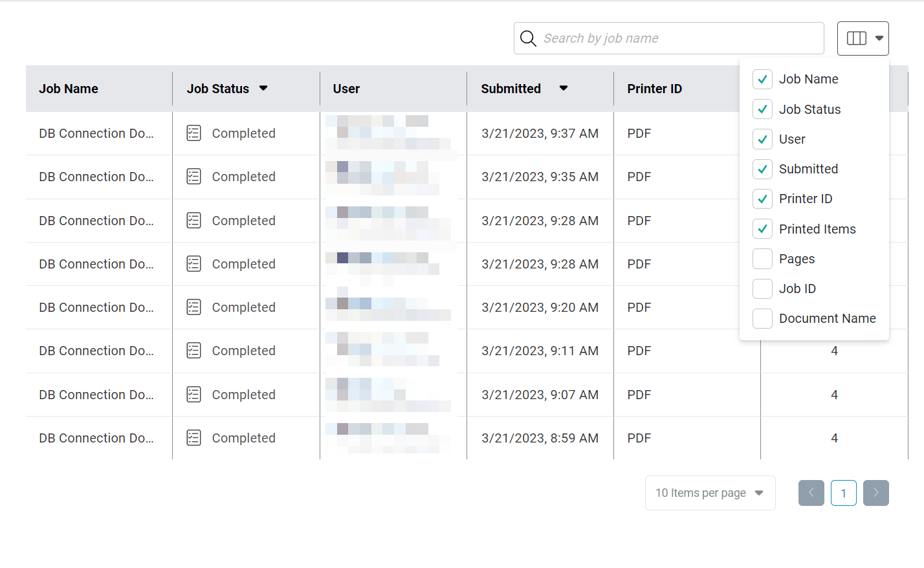Viewport: 924px width, 568px height.
Task: Click the search magnifier icon
Action: pyautogui.click(x=528, y=38)
